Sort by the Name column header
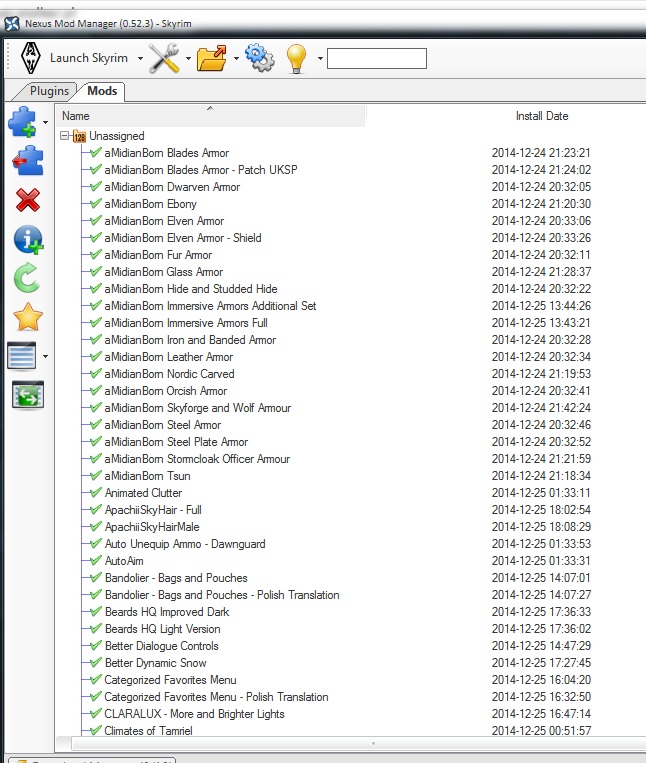 coord(211,116)
